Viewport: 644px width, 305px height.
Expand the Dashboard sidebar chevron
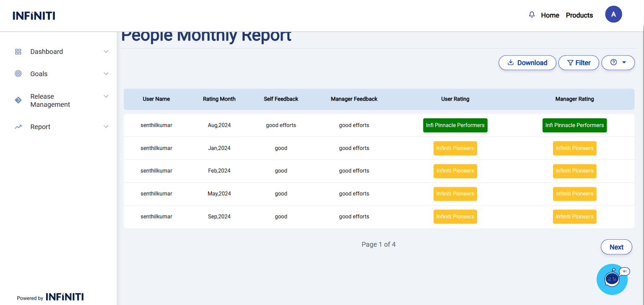coord(106,52)
